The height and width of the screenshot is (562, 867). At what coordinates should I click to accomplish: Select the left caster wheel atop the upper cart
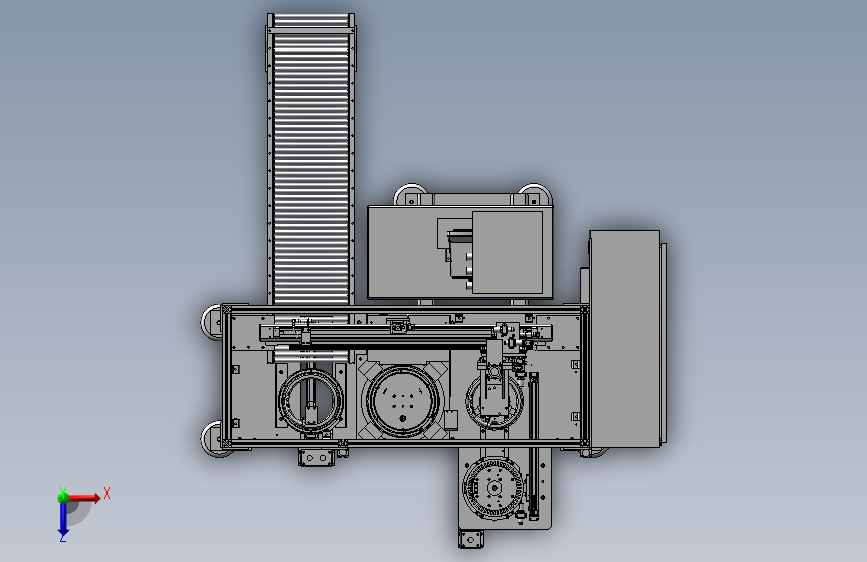410,194
